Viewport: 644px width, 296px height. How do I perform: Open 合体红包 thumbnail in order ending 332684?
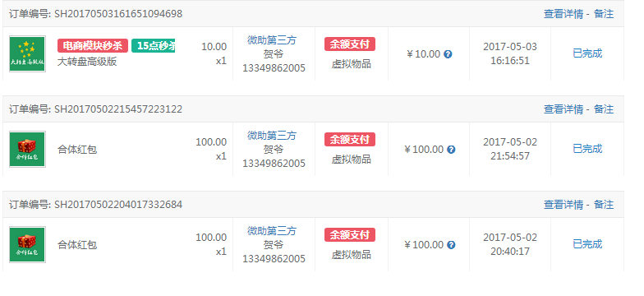(x=28, y=245)
